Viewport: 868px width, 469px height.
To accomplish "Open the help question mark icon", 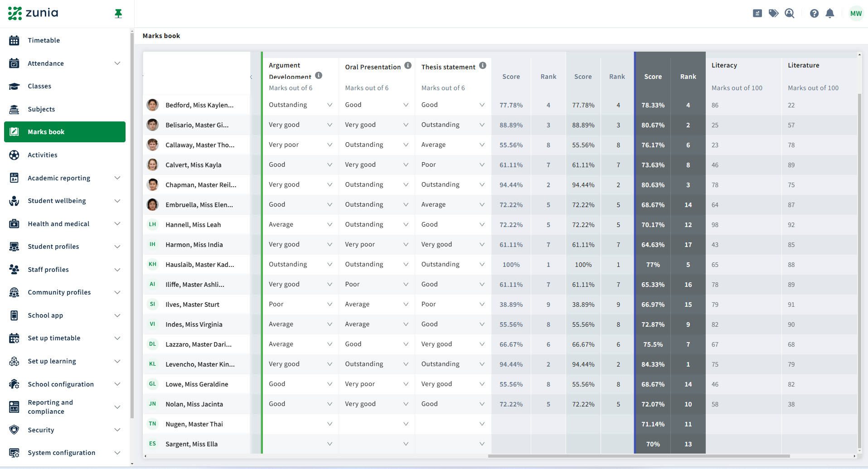I will tap(814, 14).
